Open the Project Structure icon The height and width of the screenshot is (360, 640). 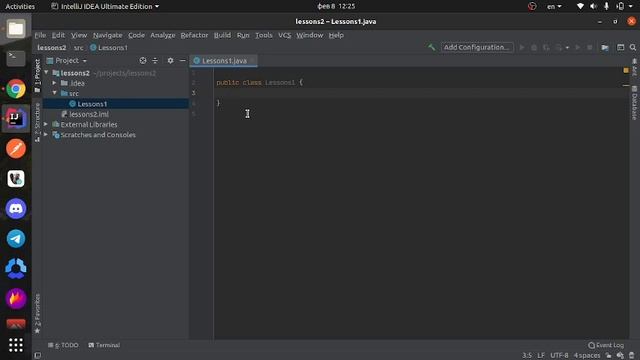click(x=605, y=47)
